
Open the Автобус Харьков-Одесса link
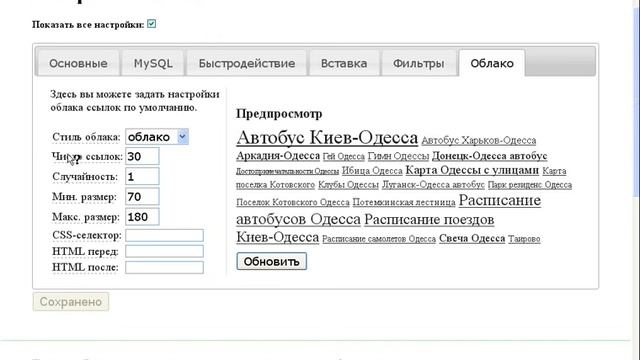point(478,140)
